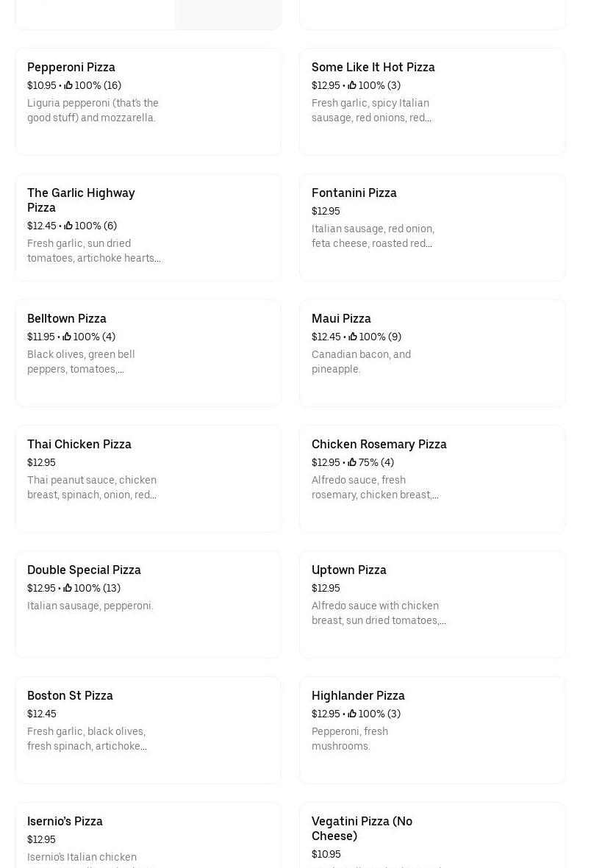Click the Chicken Rosemary Pizza title

(379, 444)
